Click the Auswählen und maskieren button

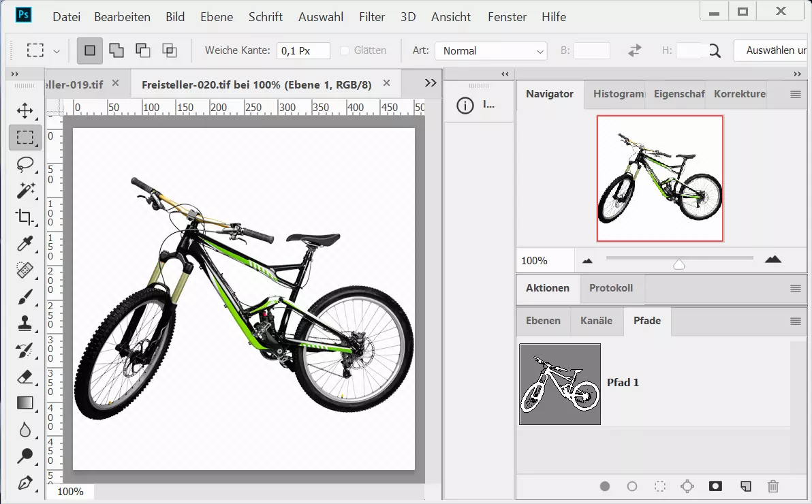click(772, 50)
